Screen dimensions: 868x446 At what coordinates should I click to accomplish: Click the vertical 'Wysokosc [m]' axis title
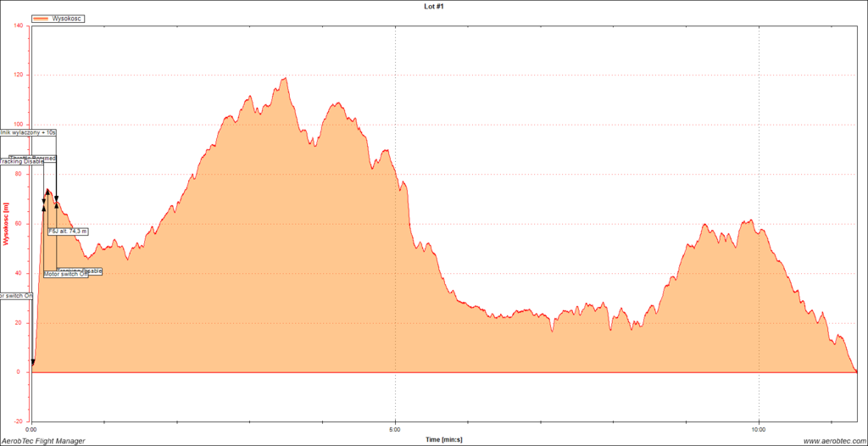point(6,224)
